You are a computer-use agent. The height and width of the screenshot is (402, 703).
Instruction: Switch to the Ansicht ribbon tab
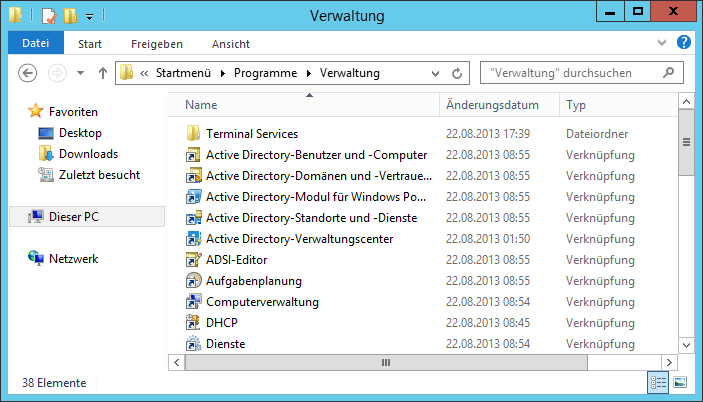(231, 44)
